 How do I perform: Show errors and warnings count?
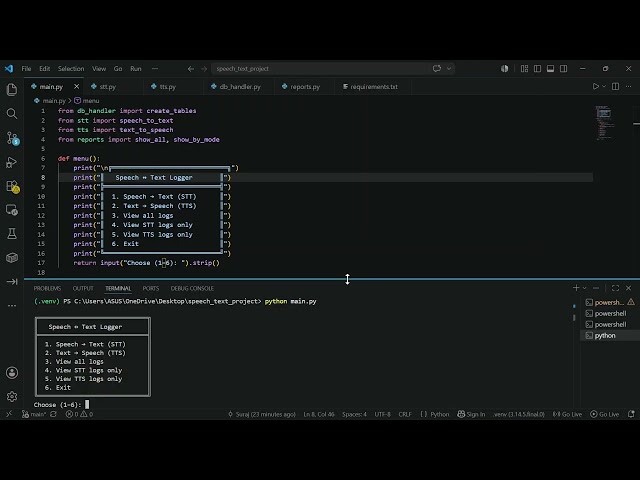[x=80, y=414]
